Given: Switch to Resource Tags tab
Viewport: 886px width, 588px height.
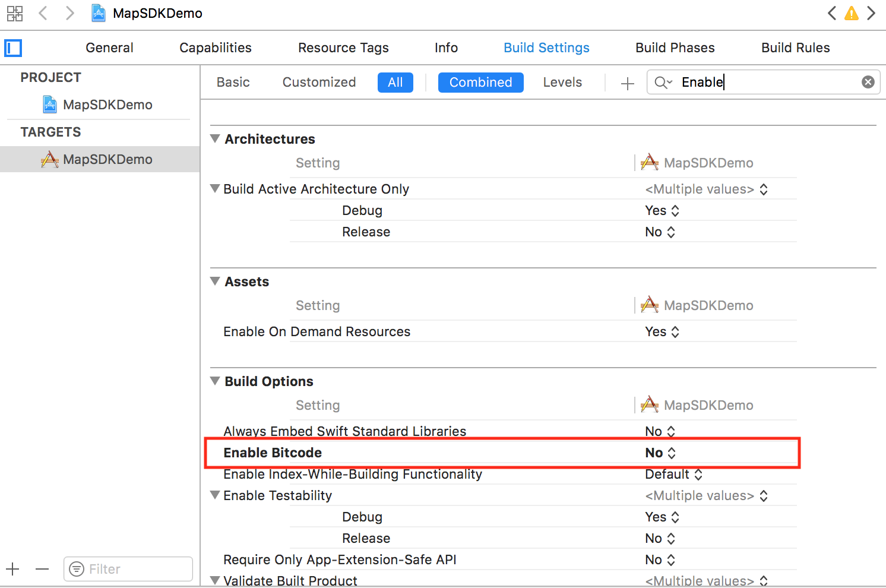Looking at the screenshot, I should [343, 48].
